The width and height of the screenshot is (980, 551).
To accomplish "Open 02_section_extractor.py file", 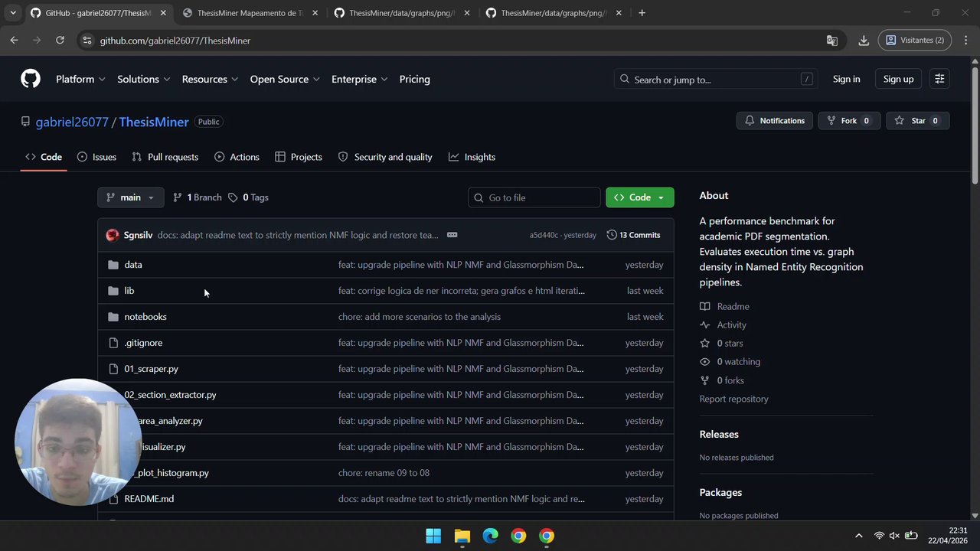I will 171,395.
